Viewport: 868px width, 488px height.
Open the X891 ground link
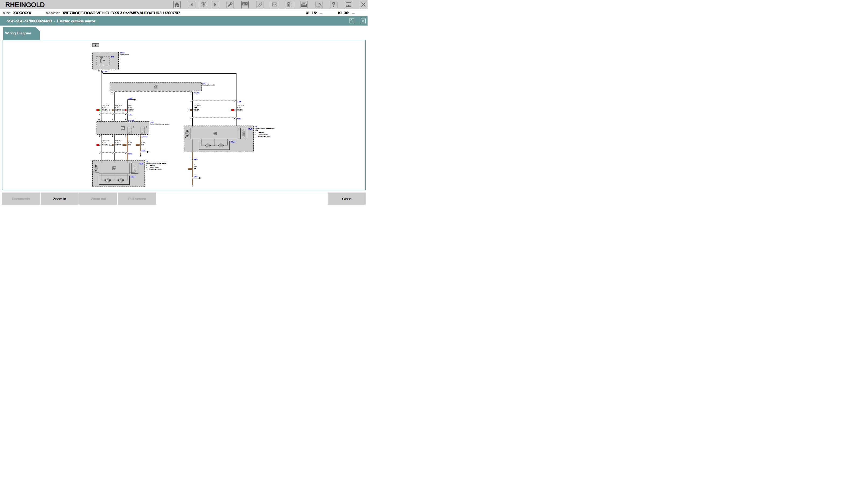click(195, 176)
